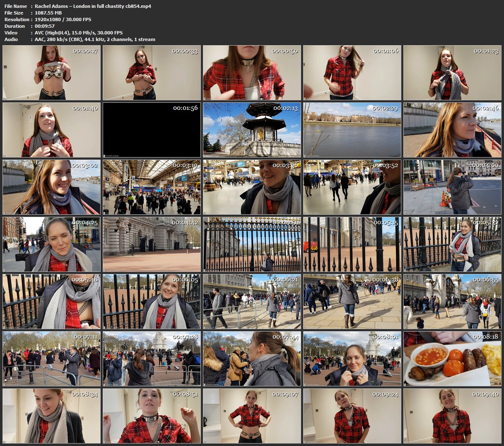Select the frame timestamped 00:08:51

152,416
